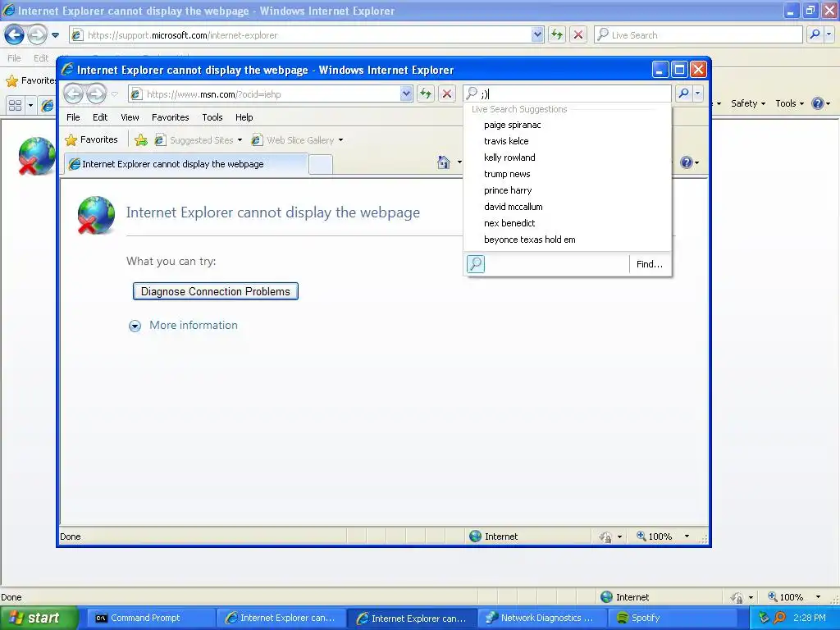
Task: Click Quick Tabs icon in background window
Action: (x=16, y=105)
